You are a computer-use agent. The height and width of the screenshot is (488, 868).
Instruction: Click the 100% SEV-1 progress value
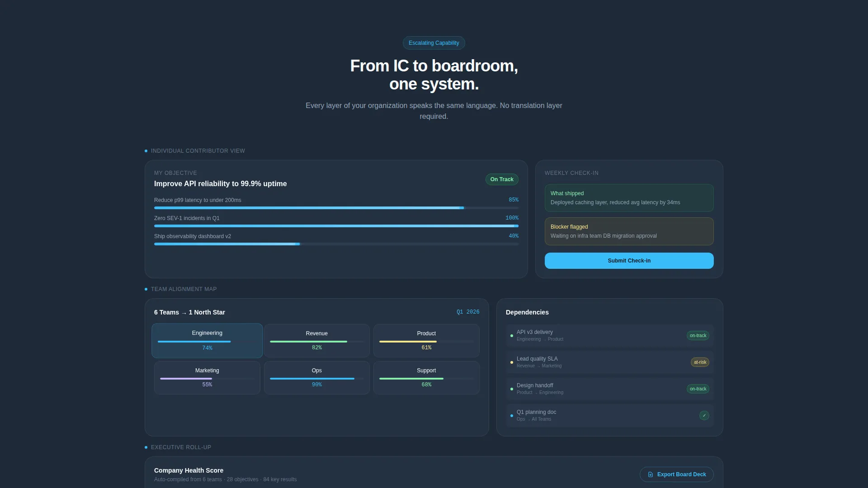pos(512,218)
